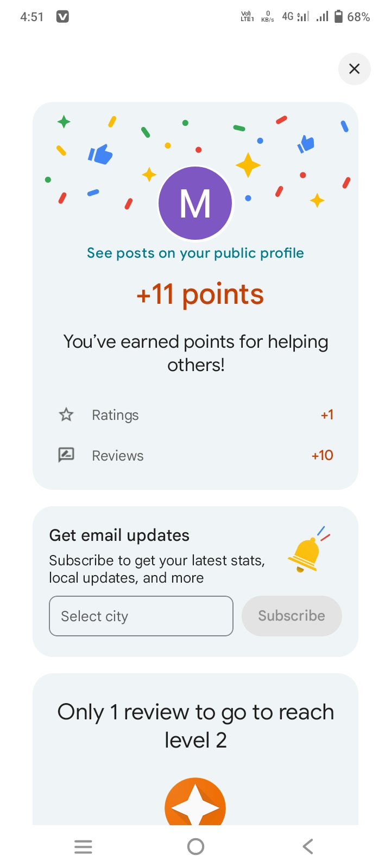Screen dimensions: 391x868
Task: Tap the Get email updates heading
Action: pyautogui.click(x=119, y=535)
